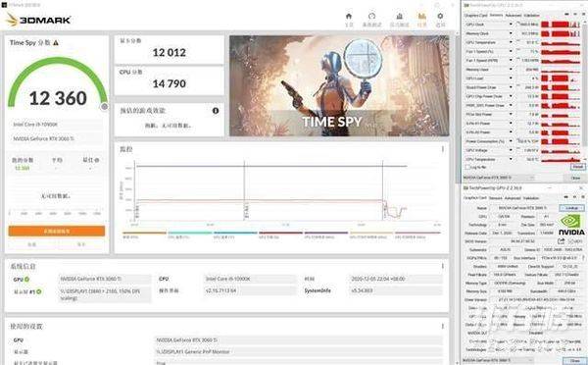Viewport: 588px width, 365px height.
Task: Click the warning triangle next to Time Spy score
Action: pos(56,43)
